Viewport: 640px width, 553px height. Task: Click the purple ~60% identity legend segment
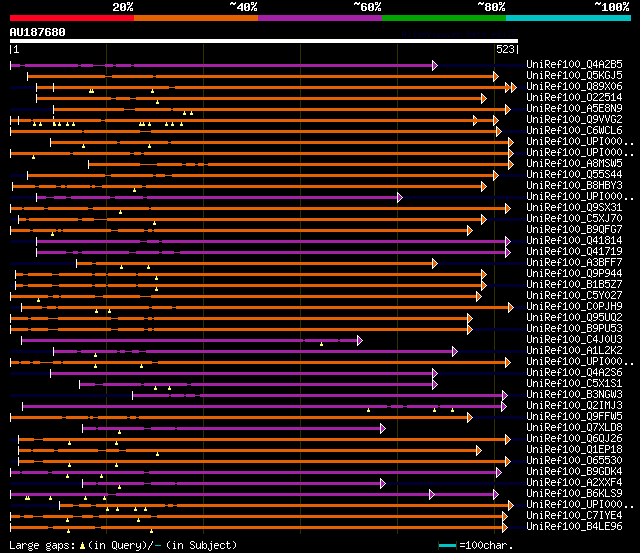tap(320, 18)
